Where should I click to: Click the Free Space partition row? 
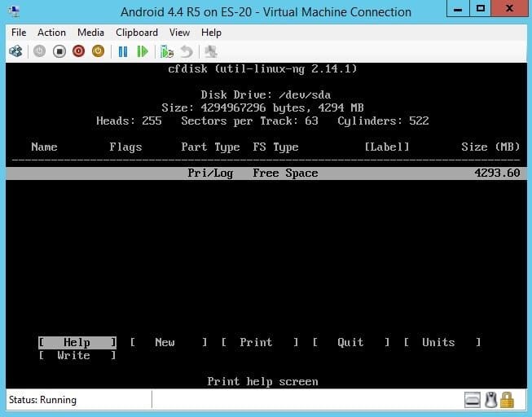[266, 173]
